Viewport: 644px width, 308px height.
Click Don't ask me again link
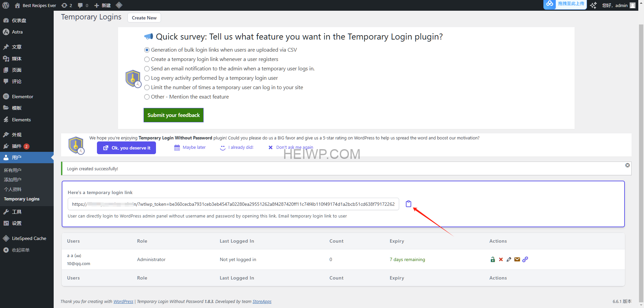(291, 147)
